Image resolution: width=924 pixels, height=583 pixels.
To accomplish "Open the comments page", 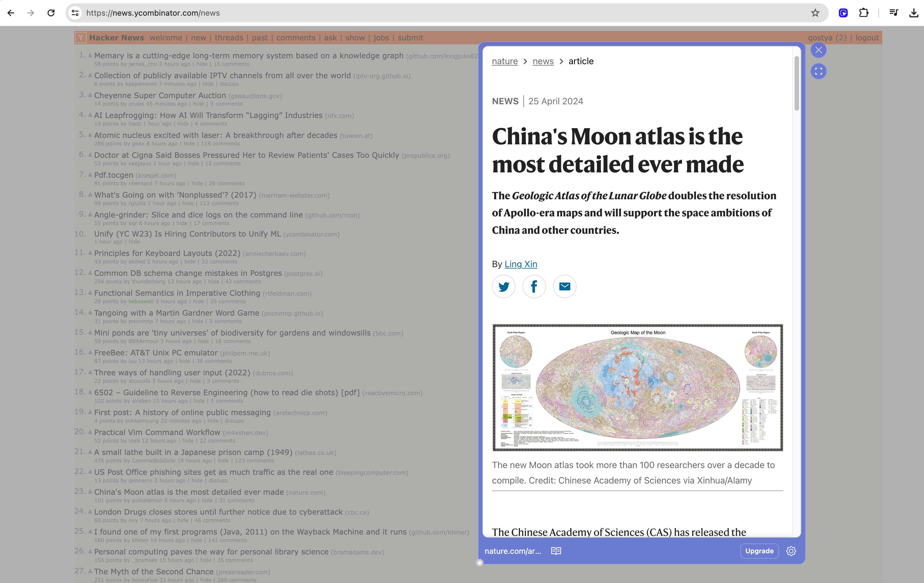I will (296, 38).
